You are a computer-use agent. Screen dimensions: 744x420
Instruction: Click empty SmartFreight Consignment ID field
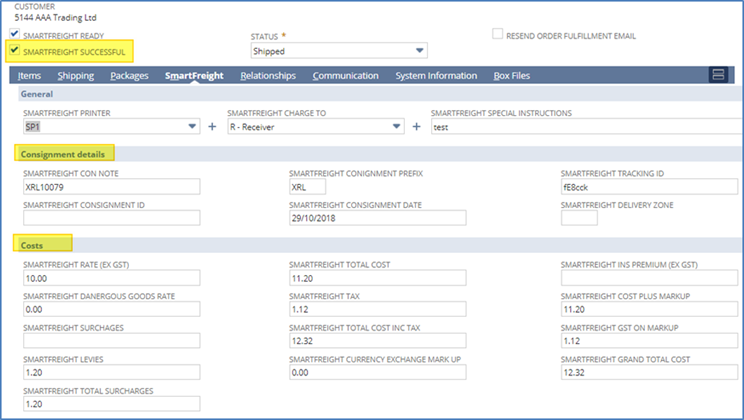coord(112,218)
